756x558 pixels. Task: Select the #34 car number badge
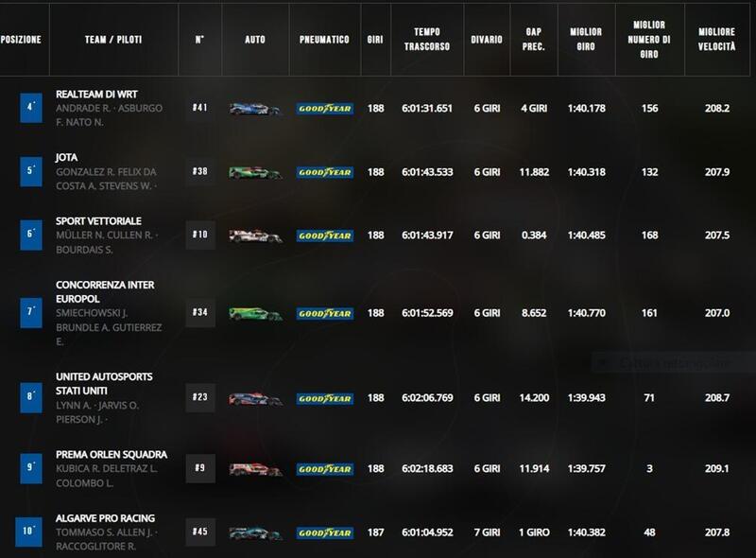[200, 312]
